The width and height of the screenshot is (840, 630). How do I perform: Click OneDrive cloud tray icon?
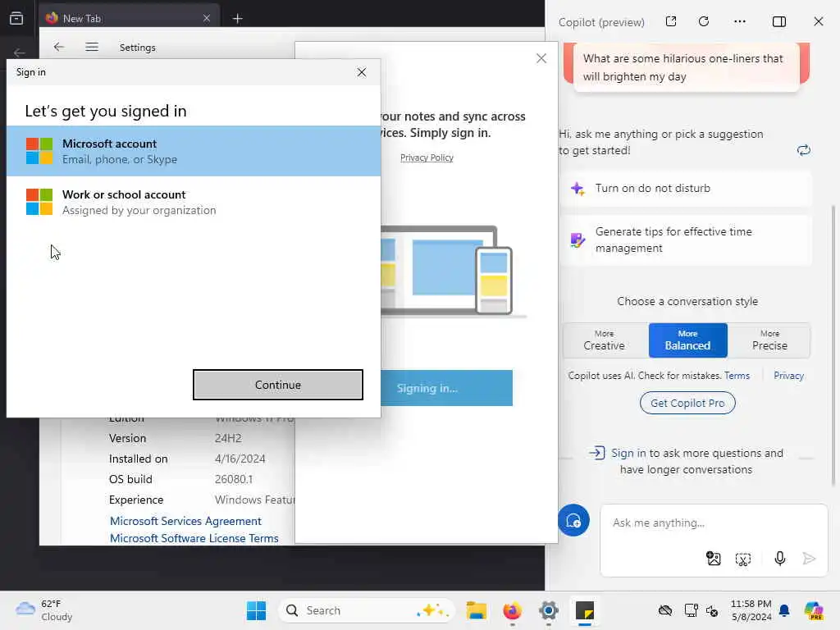coord(664,610)
